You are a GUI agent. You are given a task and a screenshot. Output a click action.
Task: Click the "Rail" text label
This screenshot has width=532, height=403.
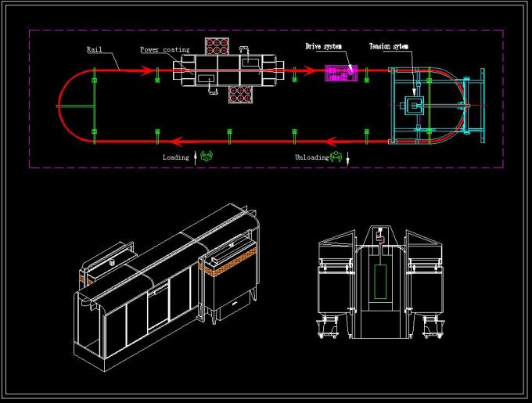94,49
